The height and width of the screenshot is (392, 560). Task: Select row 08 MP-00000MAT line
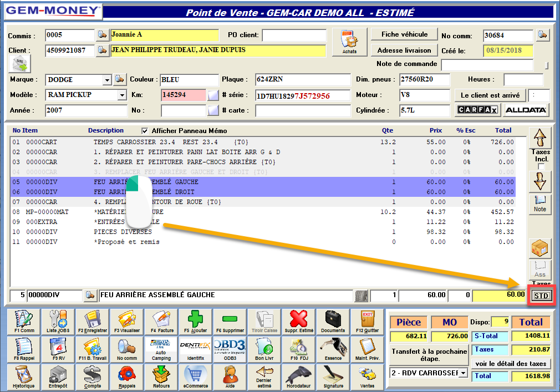[x=263, y=212]
